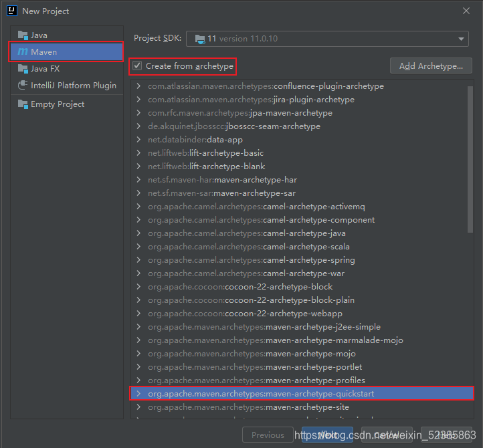This screenshot has width=483, height=448.
Task: Expand camel-archetype-war entry
Action: pyautogui.click(x=138, y=273)
